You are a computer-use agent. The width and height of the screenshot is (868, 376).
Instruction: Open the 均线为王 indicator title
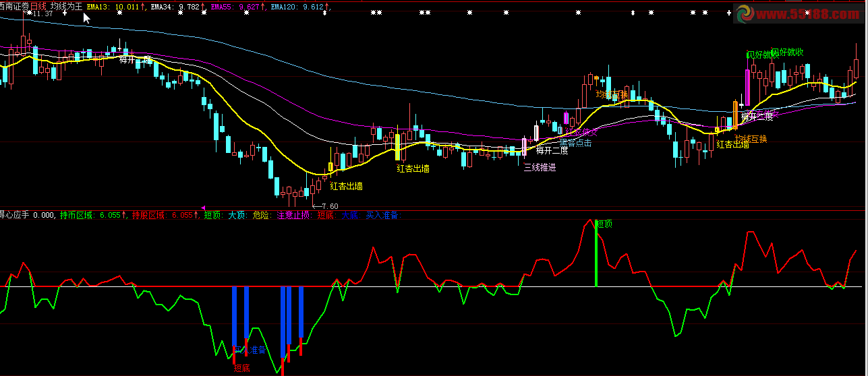coord(66,6)
